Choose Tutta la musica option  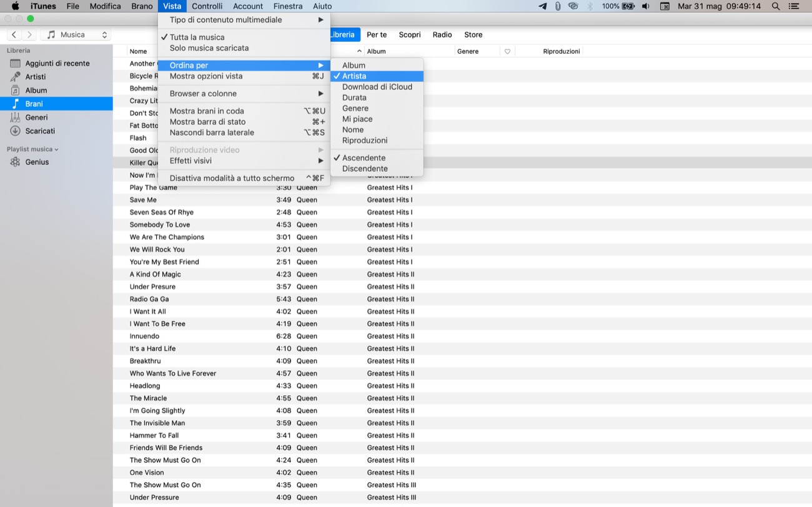click(x=244, y=37)
